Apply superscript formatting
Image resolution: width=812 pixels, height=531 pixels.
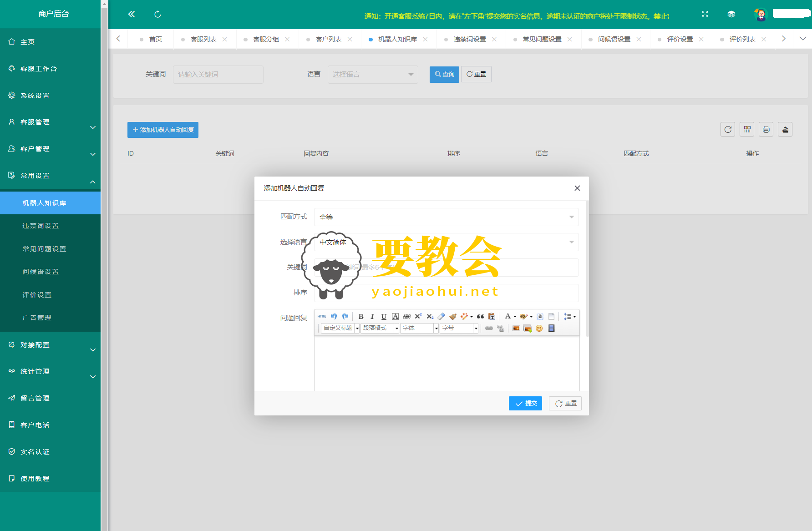coord(418,316)
